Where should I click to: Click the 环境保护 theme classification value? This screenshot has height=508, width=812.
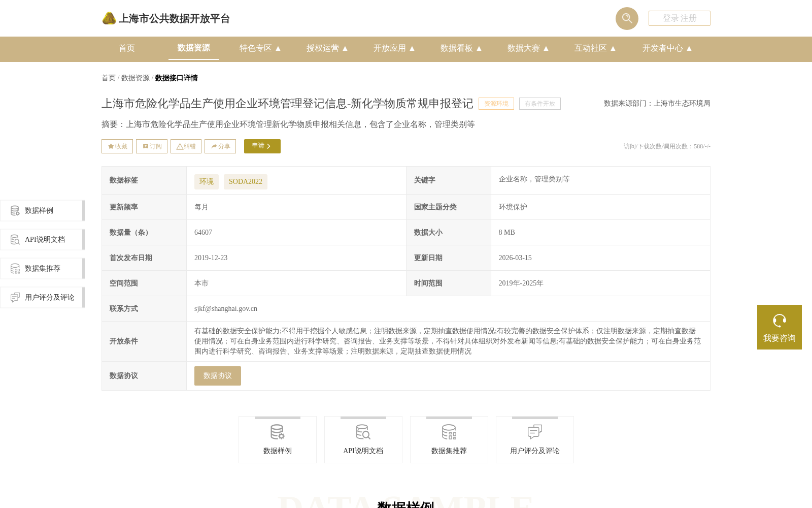point(513,207)
